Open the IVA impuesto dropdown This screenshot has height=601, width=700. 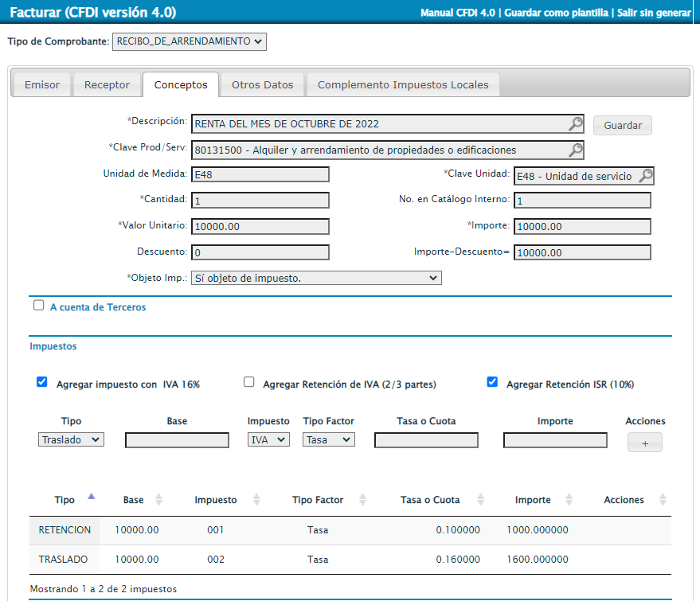point(268,439)
